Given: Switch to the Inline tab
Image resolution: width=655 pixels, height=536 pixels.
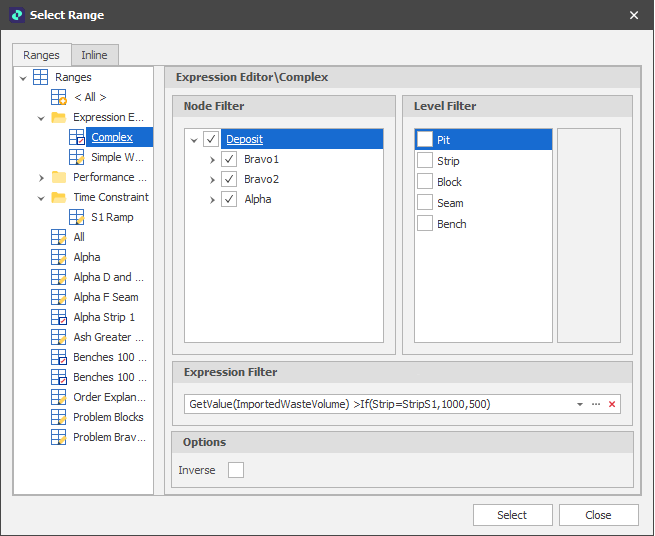Looking at the screenshot, I should click(x=95, y=55).
